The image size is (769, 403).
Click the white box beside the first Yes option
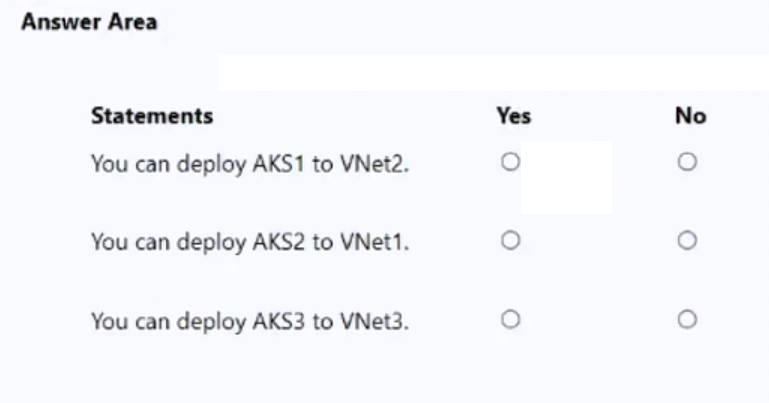pyautogui.click(x=566, y=177)
